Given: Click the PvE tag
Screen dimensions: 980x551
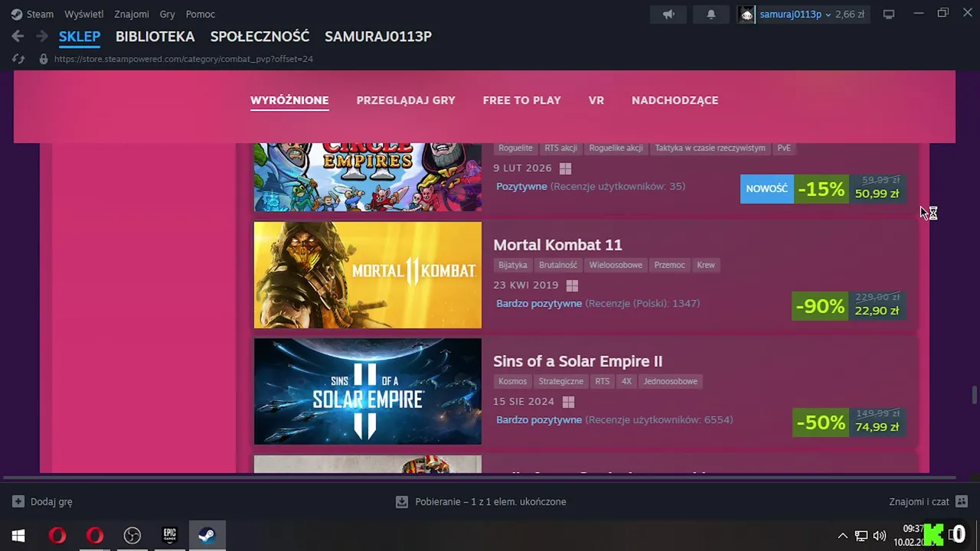Looking at the screenshot, I should (784, 148).
